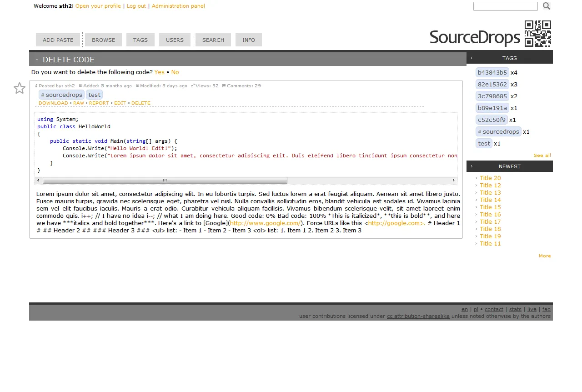The height and width of the screenshot is (392, 582).
Task: Click See all tags link
Action: point(542,156)
